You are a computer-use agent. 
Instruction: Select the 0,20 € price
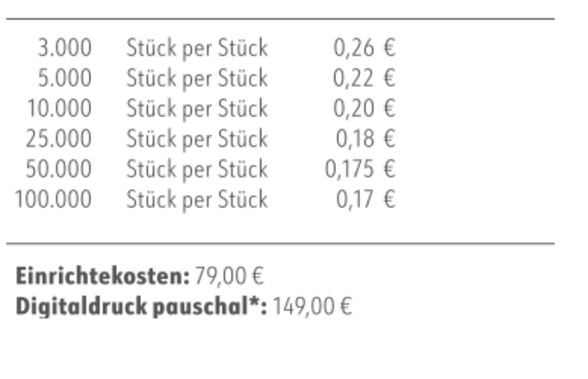click(364, 108)
